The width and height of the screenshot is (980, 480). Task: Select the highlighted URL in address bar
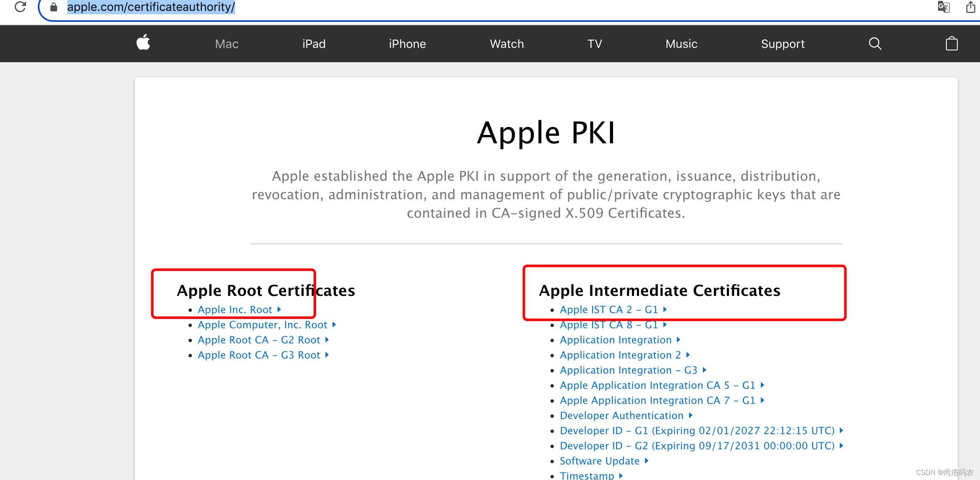click(151, 7)
